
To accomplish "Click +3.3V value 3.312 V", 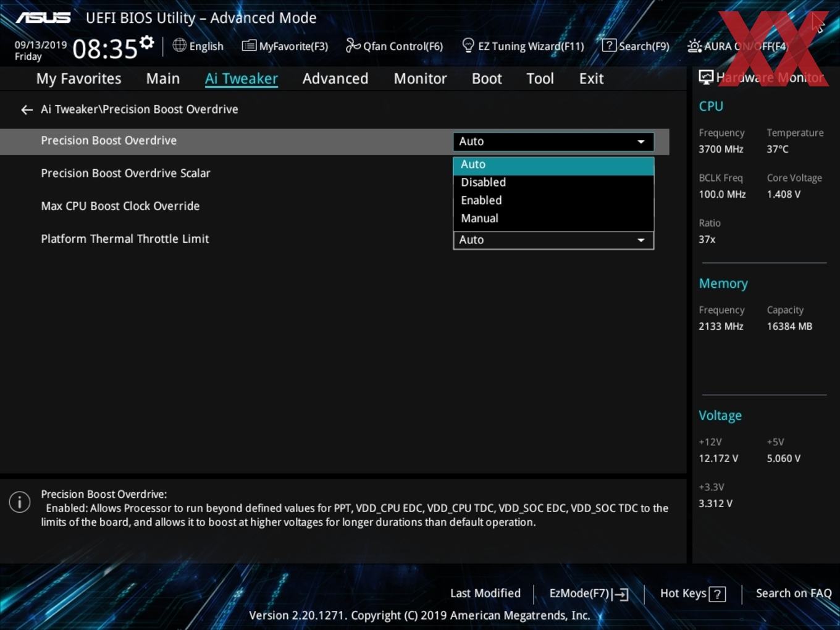I will tap(715, 504).
